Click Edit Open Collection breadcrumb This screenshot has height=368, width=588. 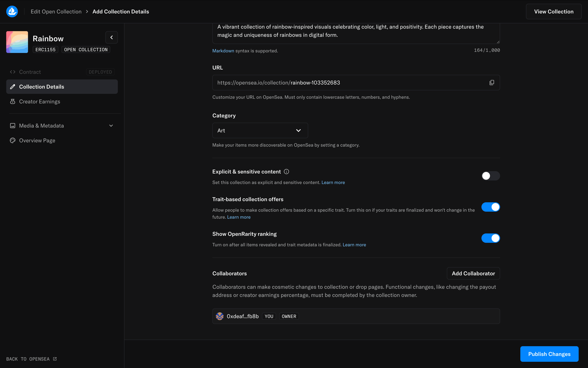tap(56, 11)
